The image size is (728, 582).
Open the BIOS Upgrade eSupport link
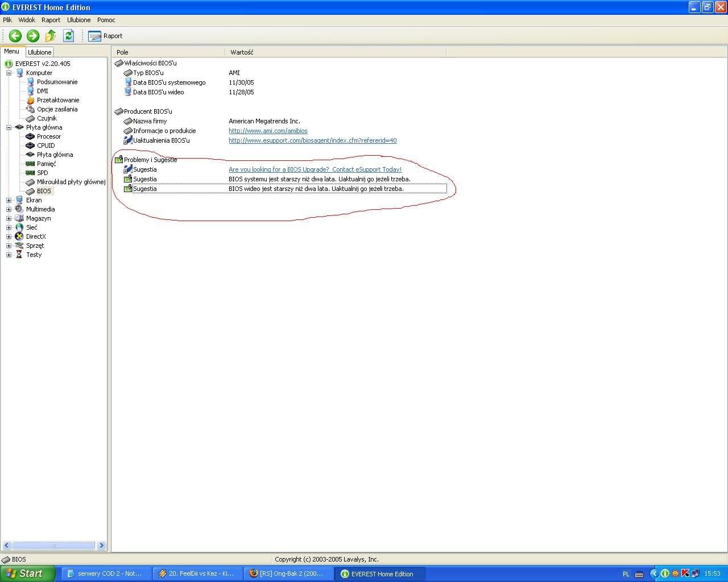(x=315, y=169)
